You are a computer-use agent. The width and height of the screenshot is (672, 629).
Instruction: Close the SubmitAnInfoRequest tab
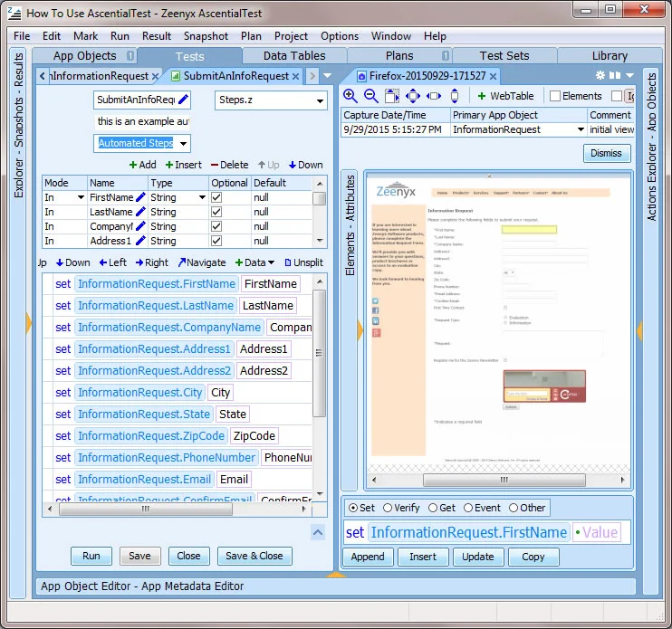tap(295, 76)
